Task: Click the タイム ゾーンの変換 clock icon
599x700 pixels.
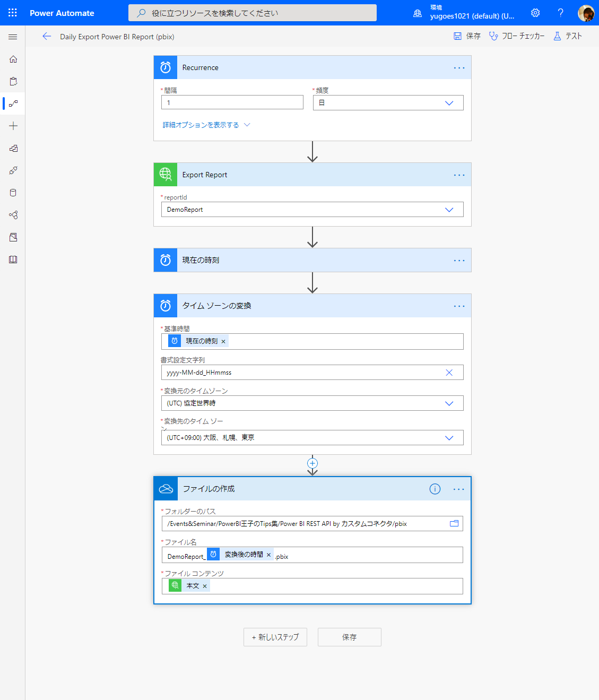Action: 166,306
